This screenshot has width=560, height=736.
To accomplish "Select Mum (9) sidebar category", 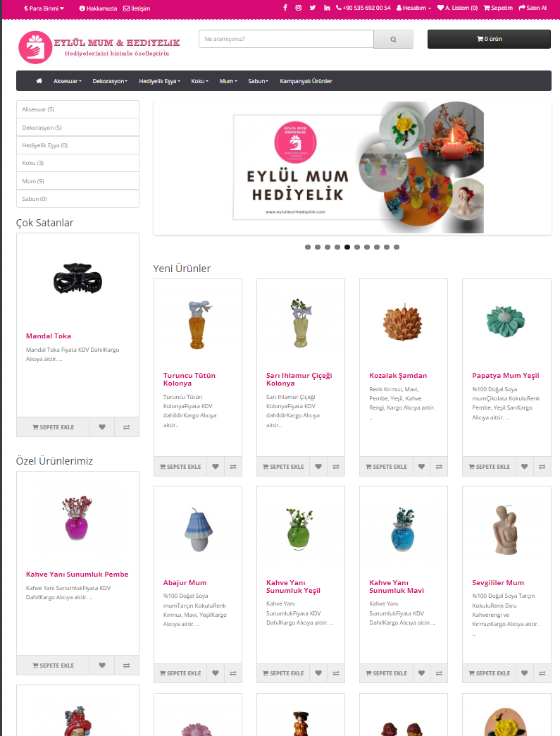I will [78, 180].
